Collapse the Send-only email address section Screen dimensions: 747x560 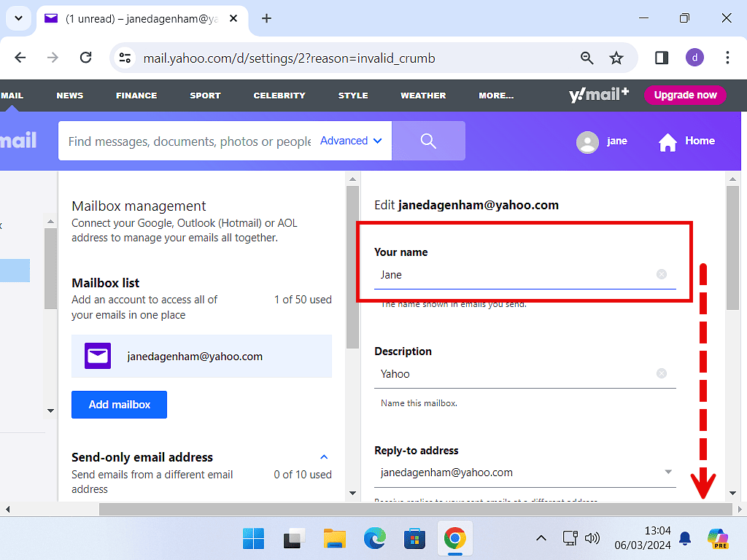pos(325,457)
